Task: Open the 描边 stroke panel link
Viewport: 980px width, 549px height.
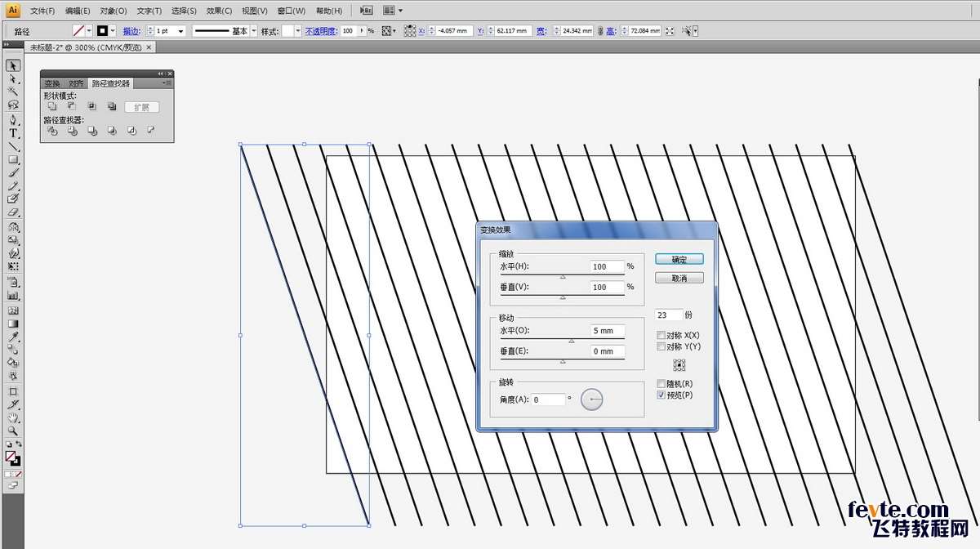Action: tap(131, 31)
